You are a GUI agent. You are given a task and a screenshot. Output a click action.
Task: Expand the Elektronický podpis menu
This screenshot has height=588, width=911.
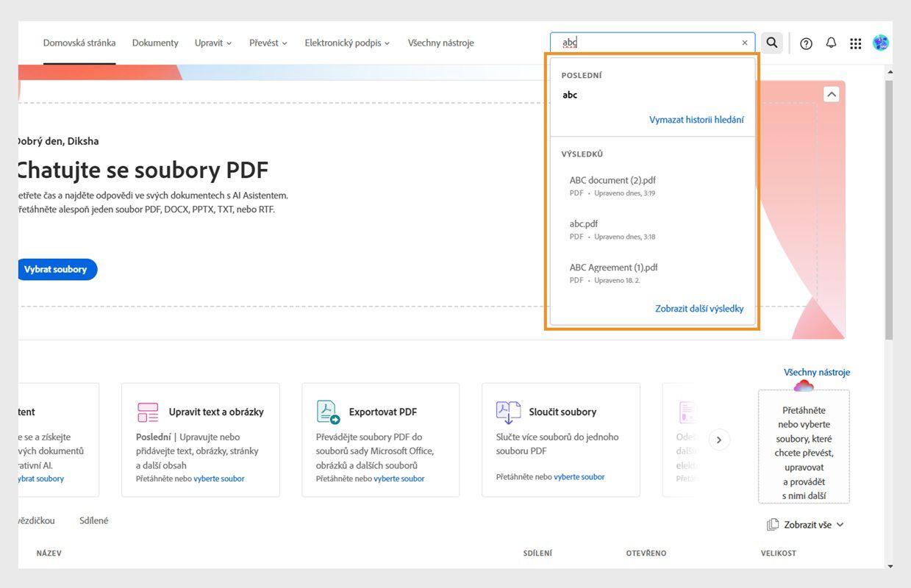(x=347, y=43)
